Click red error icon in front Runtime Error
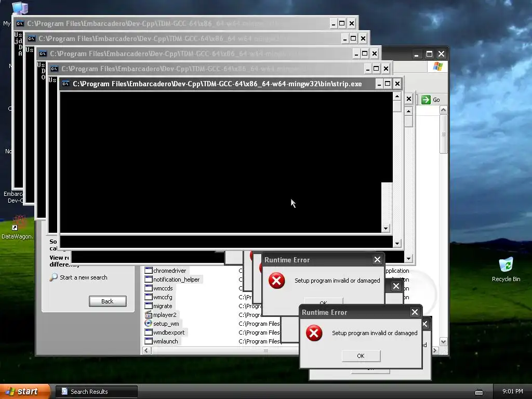The height and width of the screenshot is (399, 532). (x=314, y=333)
